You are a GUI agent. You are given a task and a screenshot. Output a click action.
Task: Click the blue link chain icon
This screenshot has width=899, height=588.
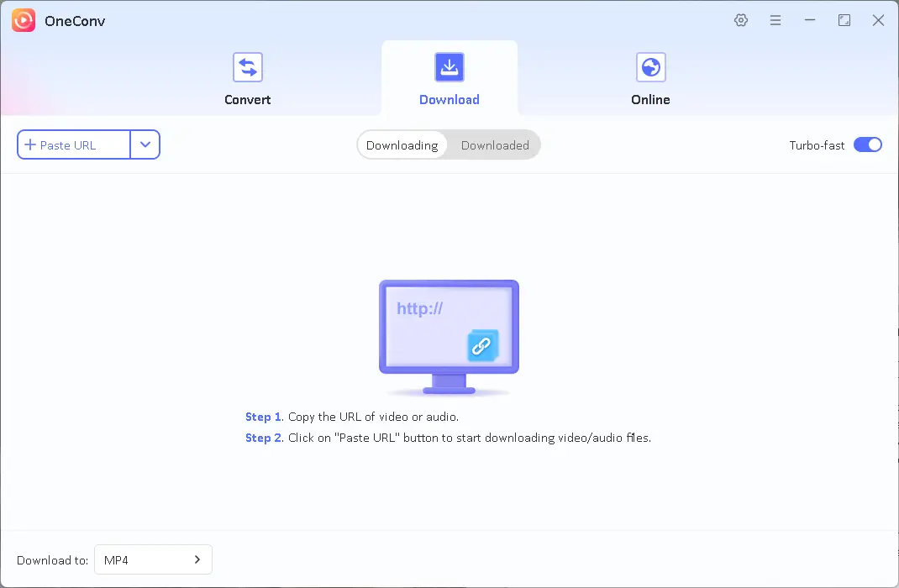pyautogui.click(x=481, y=345)
